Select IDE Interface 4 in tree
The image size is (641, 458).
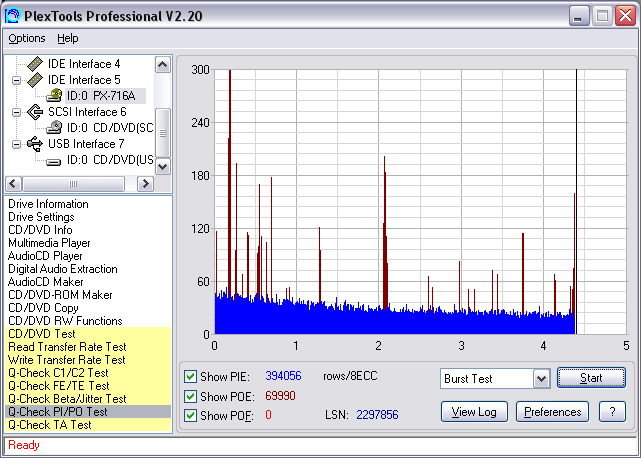pyautogui.click(x=84, y=64)
